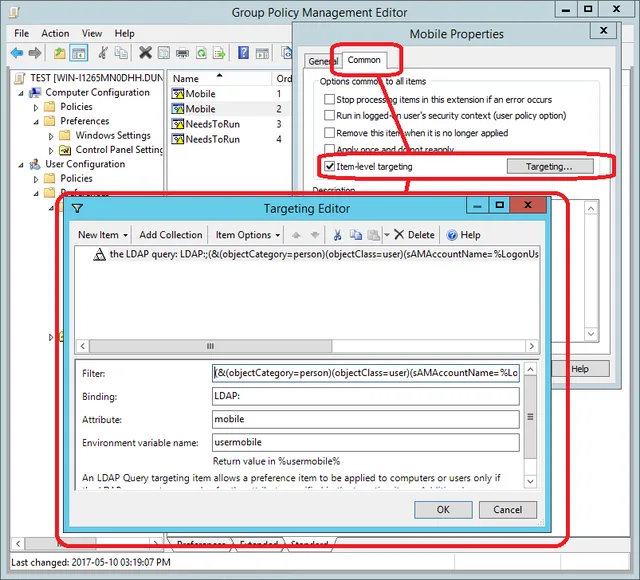Click Move Up arrow in Targeting Editor

point(296,235)
